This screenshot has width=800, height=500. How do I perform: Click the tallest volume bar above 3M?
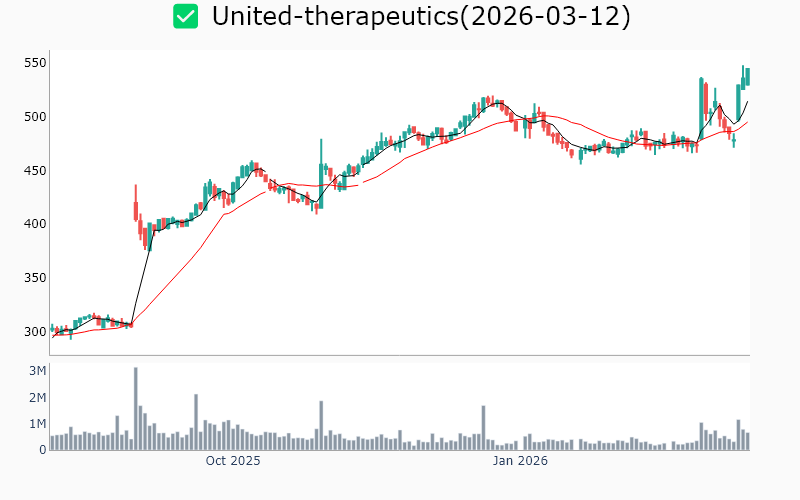coord(136,409)
